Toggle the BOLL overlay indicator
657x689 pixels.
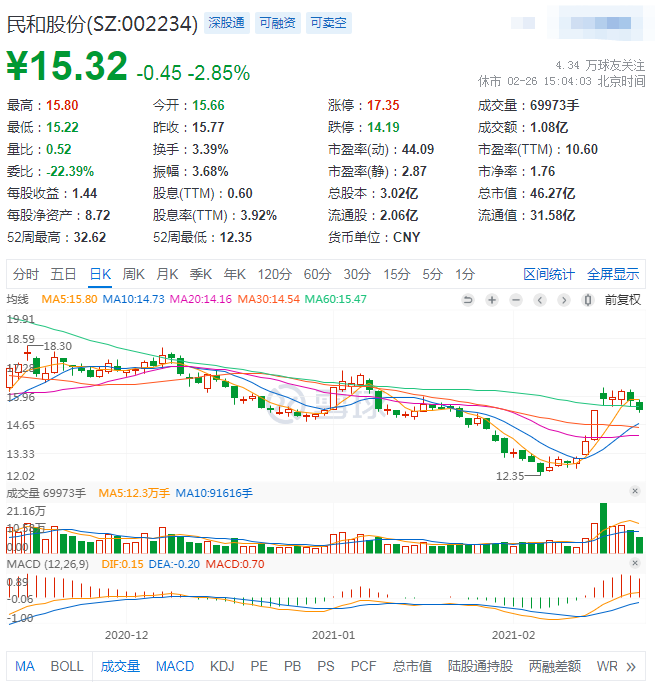(67, 667)
